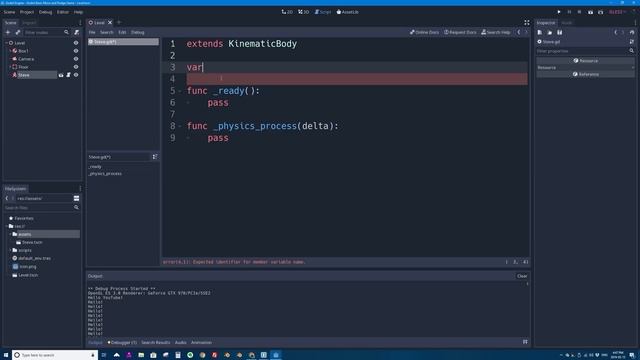This screenshot has width=640, height=360.
Task: Collapse the Level root node
Action: 6,43
